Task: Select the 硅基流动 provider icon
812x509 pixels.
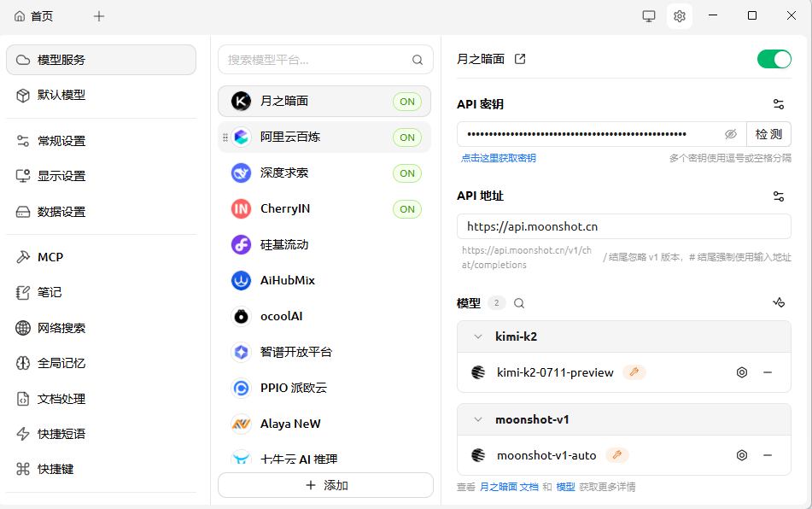Action: (x=241, y=244)
